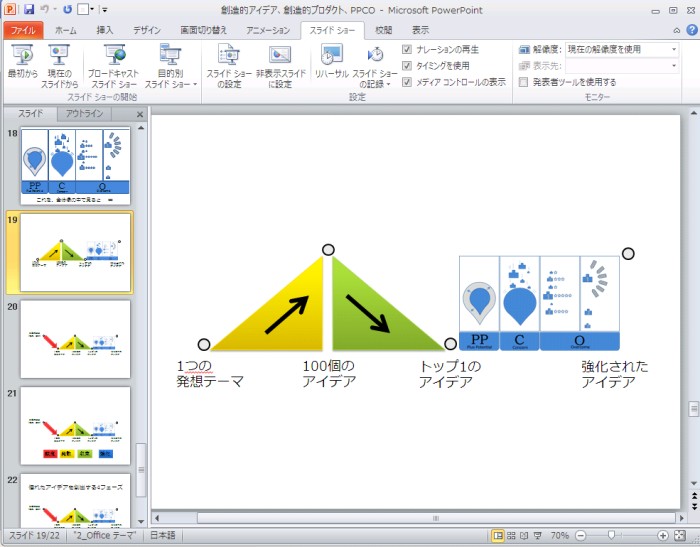700x547 pixels.
Task: Open the Undo history dropdown arrow
Action: tap(55, 9)
